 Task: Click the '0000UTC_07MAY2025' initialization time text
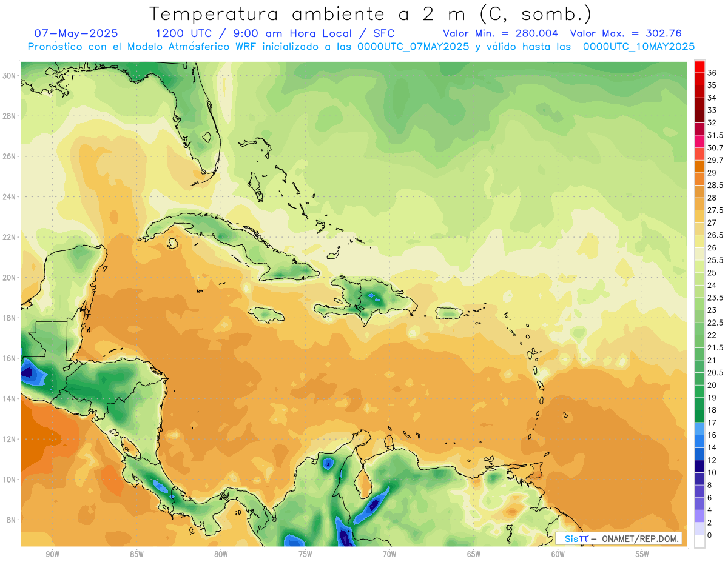tap(413, 47)
